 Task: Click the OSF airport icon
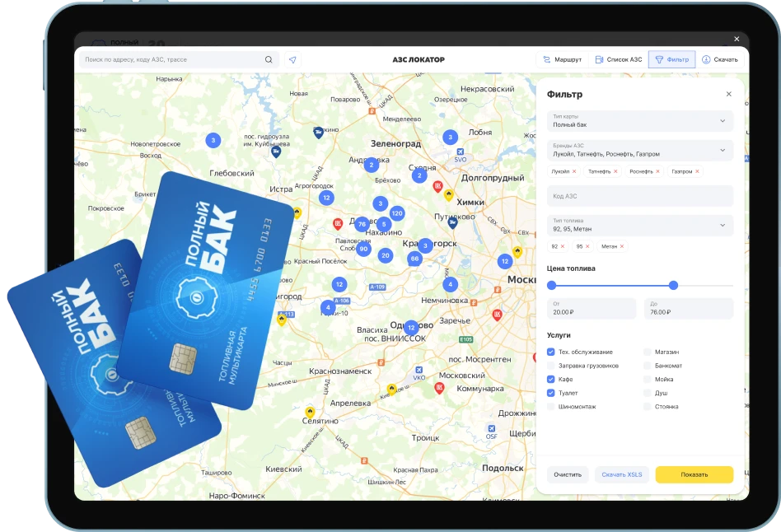[x=492, y=428]
